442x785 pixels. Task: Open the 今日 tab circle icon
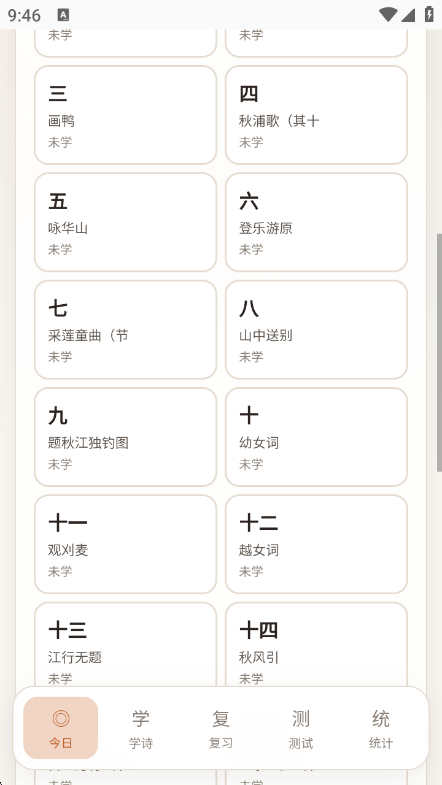pyautogui.click(x=61, y=718)
